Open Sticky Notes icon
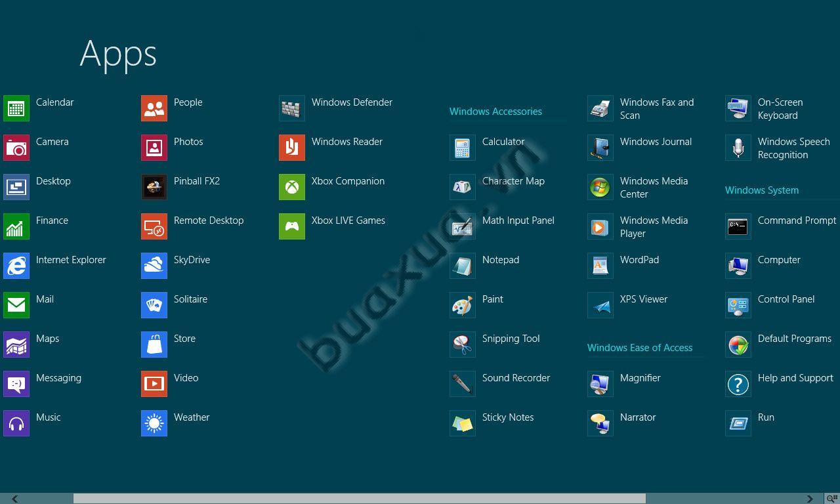This screenshot has height=504, width=840. click(x=463, y=423)
